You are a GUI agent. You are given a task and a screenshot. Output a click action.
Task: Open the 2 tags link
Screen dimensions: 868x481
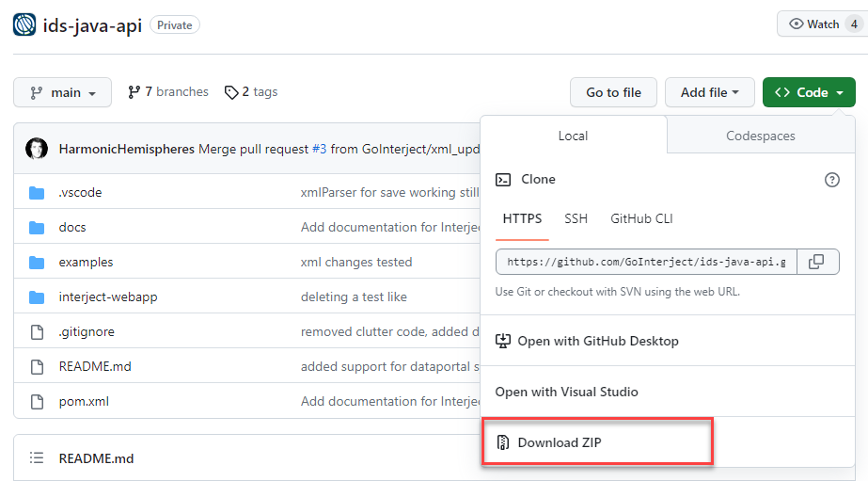pos(251,92)
